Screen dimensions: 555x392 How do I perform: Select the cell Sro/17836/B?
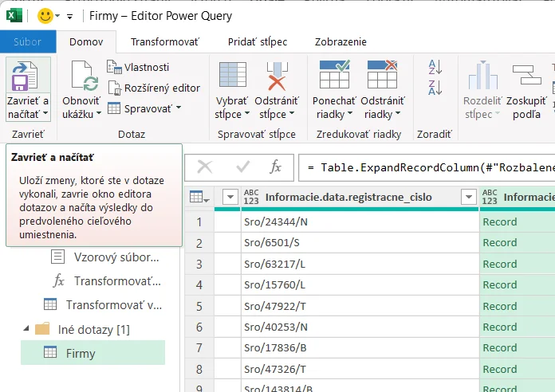(360, 347)
